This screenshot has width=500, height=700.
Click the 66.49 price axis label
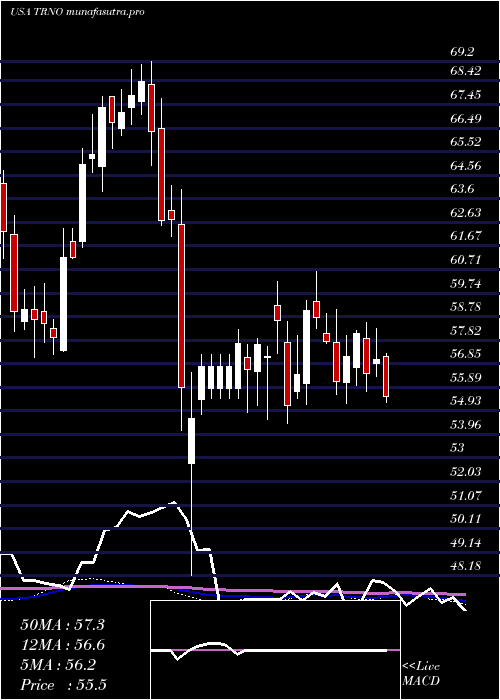point(466,118)
